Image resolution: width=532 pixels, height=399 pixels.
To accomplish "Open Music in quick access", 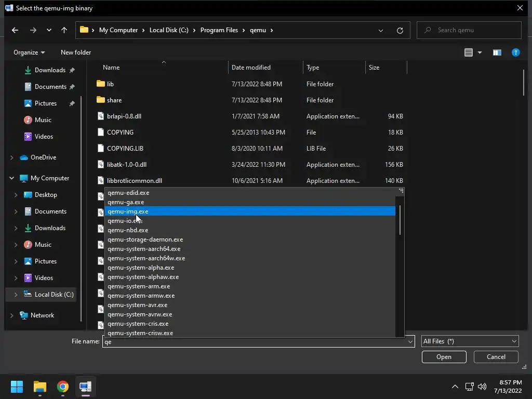I will [x=43, y=120].
